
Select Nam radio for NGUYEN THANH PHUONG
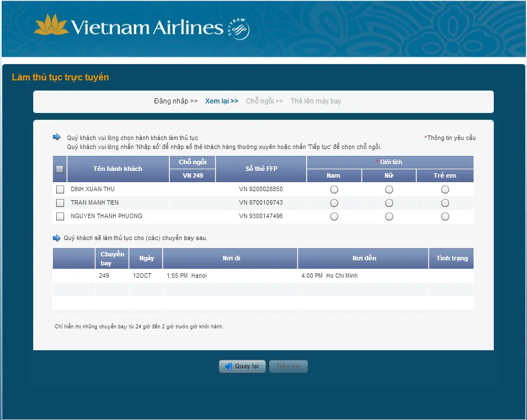point(334,216)
